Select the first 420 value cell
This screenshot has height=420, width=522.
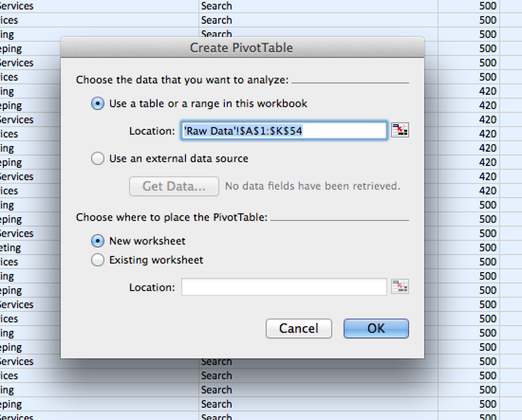tap(469, 91)
